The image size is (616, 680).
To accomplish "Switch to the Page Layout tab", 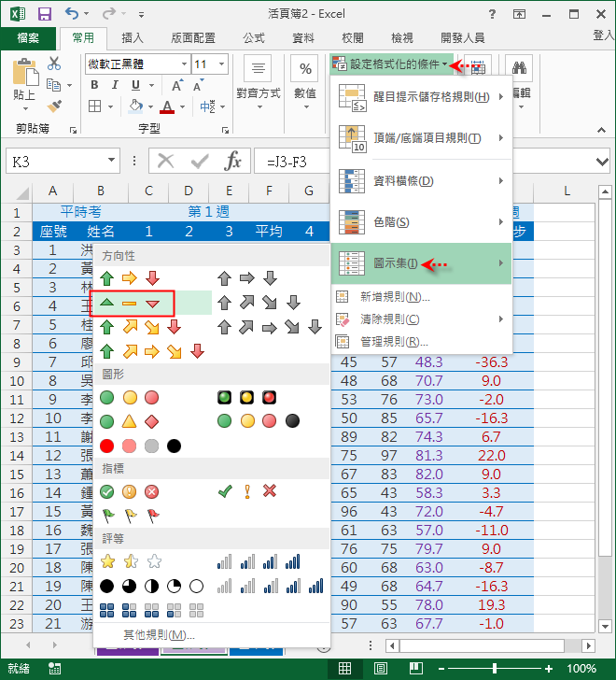I will point(193,38).
